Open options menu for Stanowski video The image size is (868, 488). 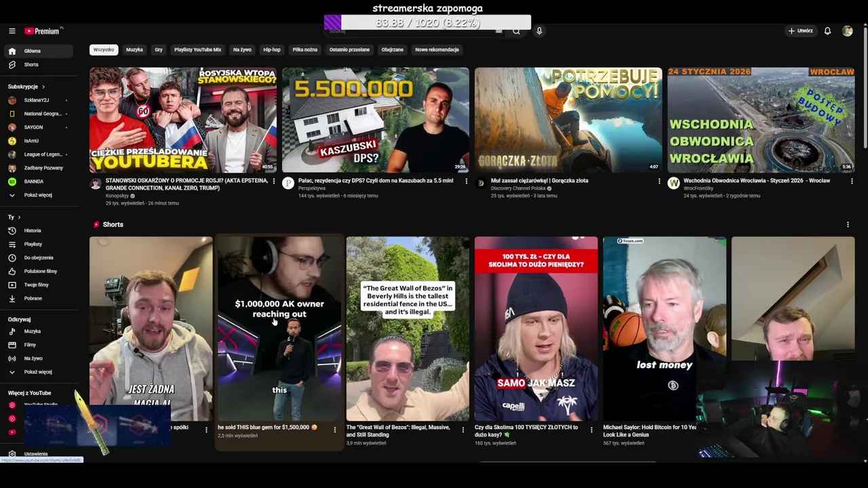pyautogui.click(x=274, y=181)
